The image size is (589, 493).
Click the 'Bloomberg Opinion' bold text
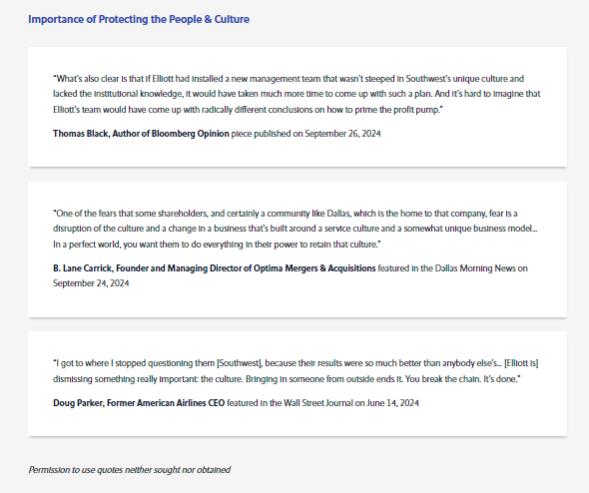(190, 134)
